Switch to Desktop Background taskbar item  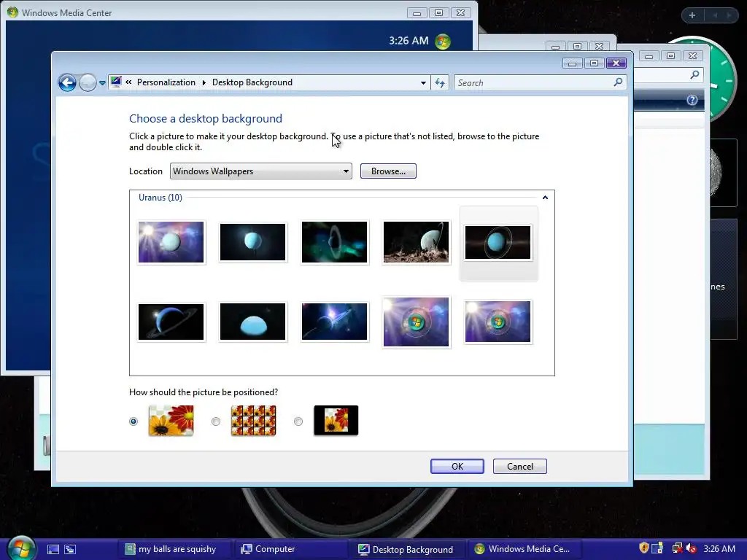(408, 549)
